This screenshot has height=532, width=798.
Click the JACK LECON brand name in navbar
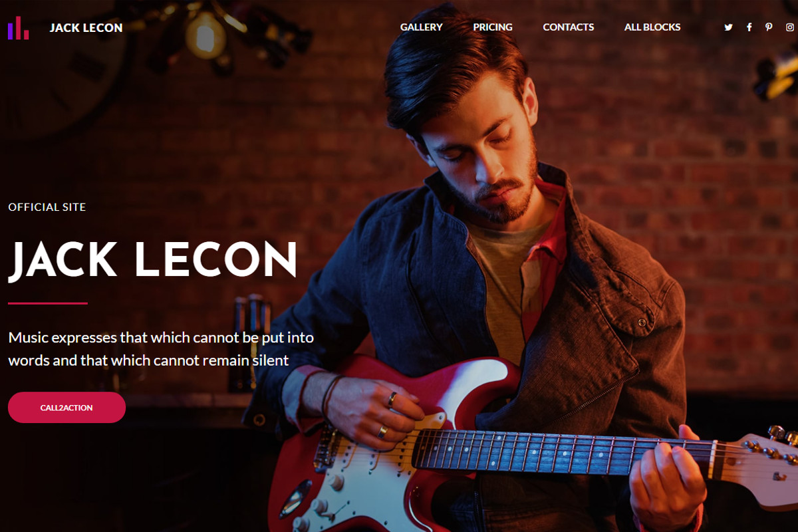86,28
